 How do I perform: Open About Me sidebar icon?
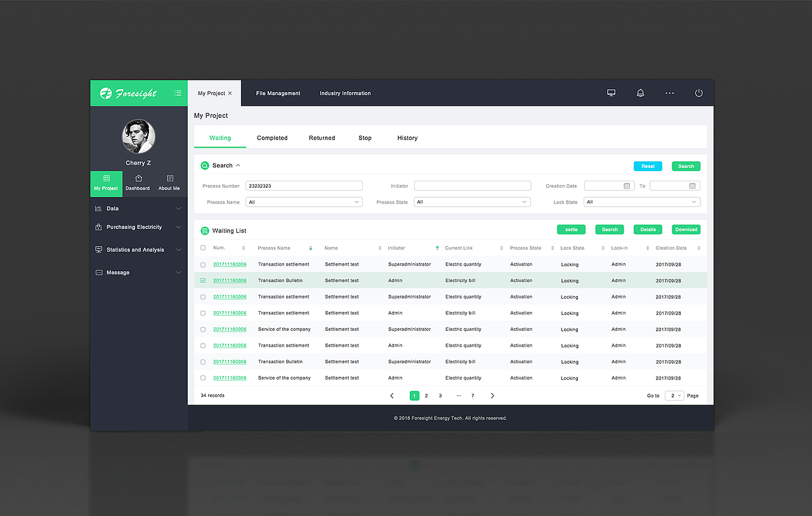[x=170, y=178]
